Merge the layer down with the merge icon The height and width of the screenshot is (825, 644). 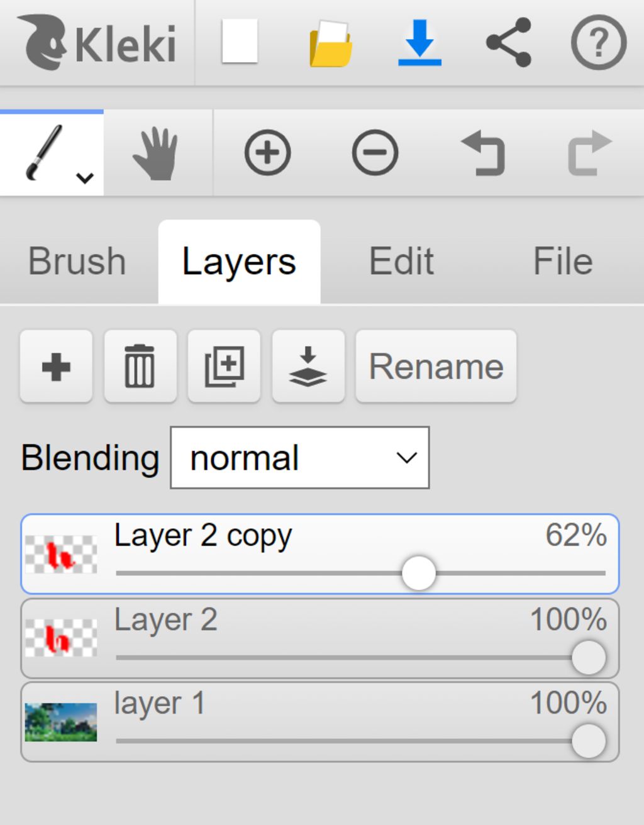pos(308,366)
